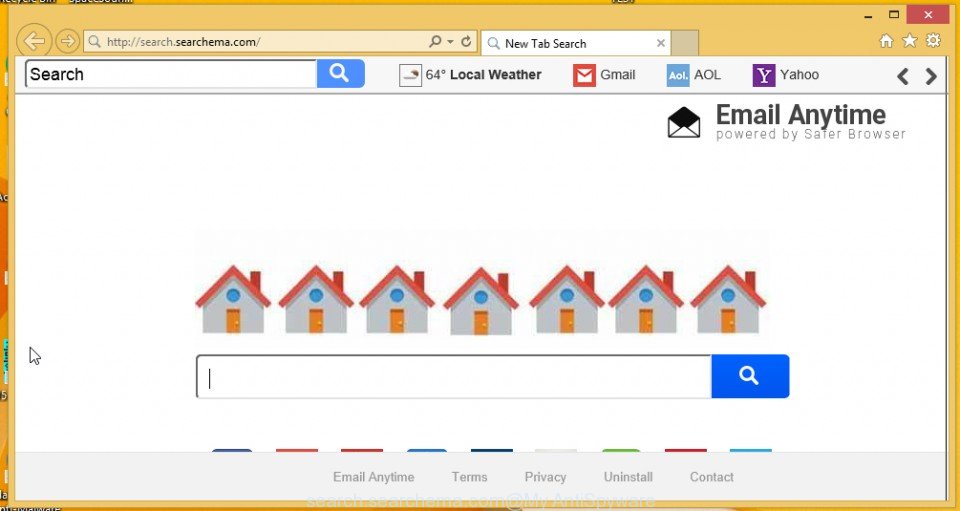960x511 pixels.
Task: Click the purple Yahoo Y icon
Action: (763, 76)
